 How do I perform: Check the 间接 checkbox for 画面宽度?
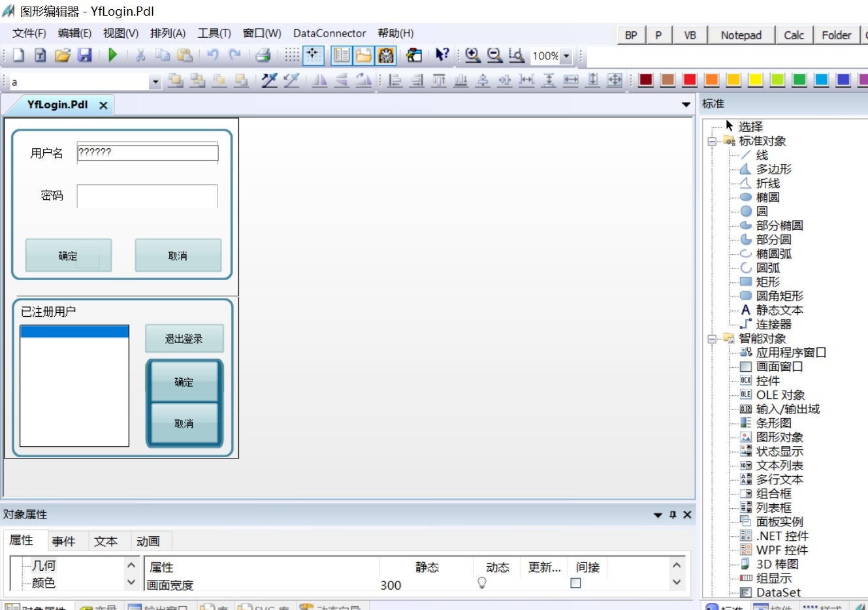pos(575,583)
